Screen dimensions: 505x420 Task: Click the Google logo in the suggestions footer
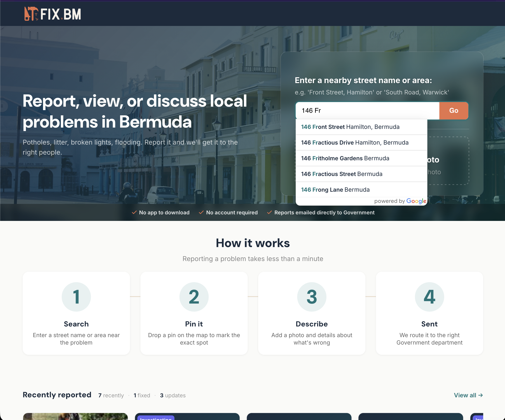click(x=416, y=201)
